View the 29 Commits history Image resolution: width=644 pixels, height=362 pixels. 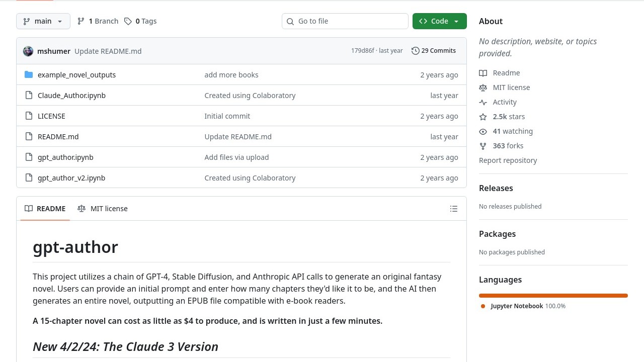(x=434, y=51)
